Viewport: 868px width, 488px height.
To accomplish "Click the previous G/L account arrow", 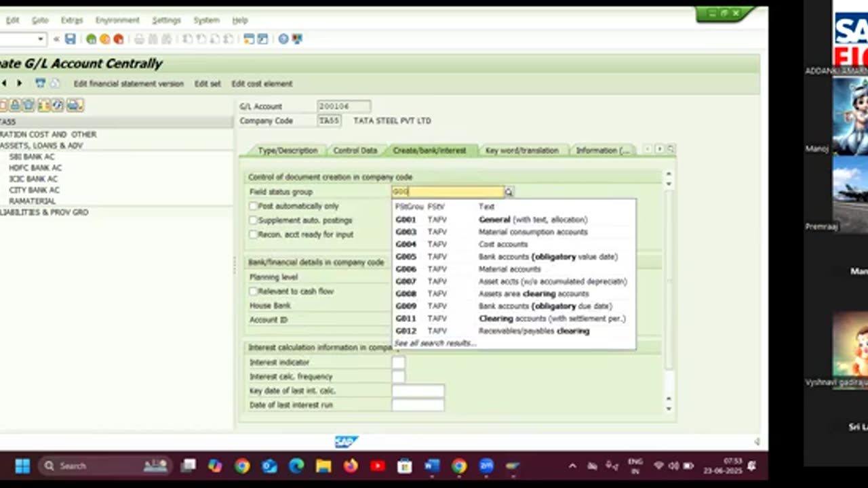I will click(4, 83).
